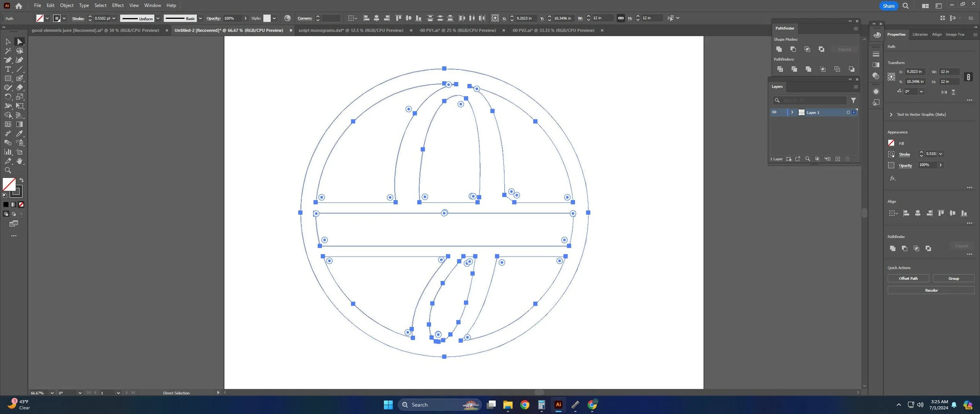This screenshot has height=414, width=980.
Task: Select the Pen tool
Action: (x=8, y=60)
